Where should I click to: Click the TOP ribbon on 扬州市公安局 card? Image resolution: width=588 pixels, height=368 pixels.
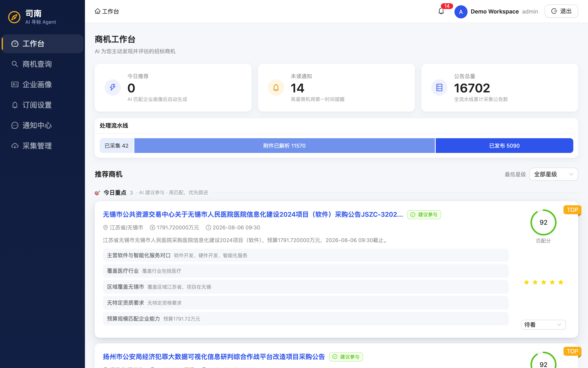(572, 351)
